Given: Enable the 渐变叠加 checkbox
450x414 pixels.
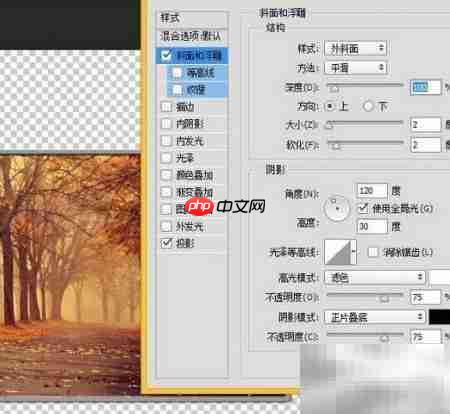Looking at the screenshot, I should (x=166, y=192).
